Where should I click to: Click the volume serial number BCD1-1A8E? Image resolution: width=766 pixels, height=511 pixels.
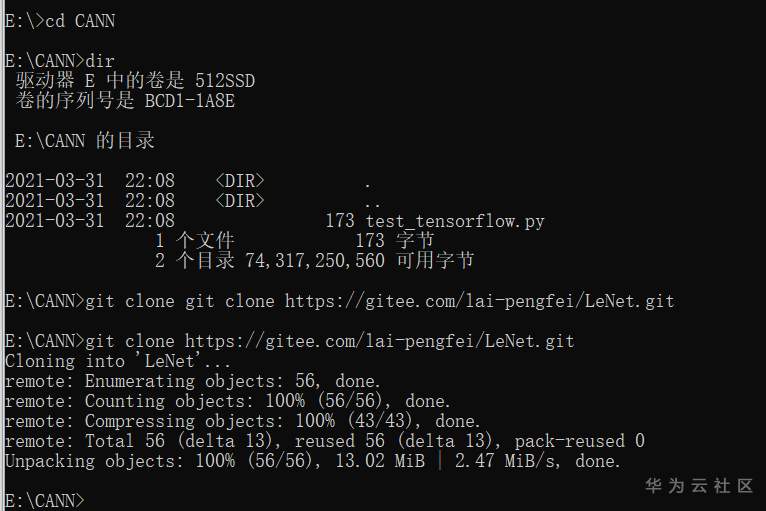pos(188,101)
